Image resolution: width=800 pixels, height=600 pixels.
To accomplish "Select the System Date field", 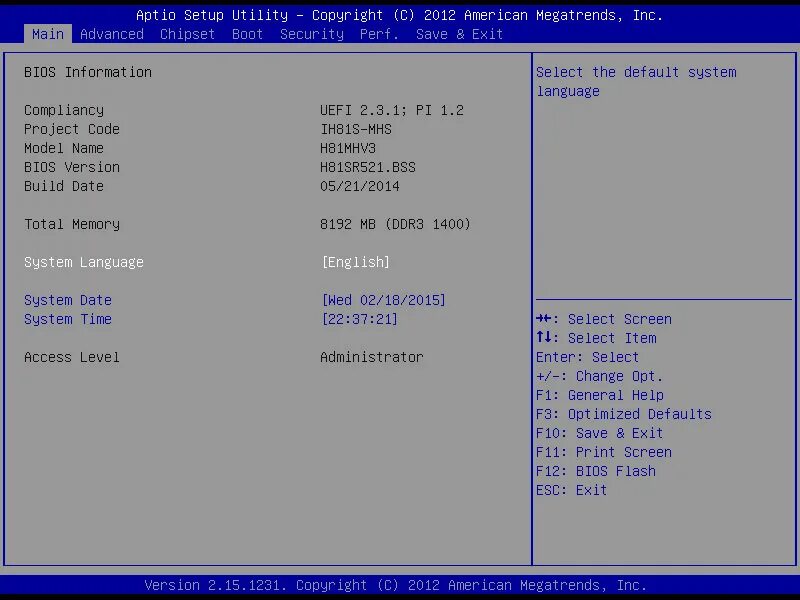I will click(67, 300).
